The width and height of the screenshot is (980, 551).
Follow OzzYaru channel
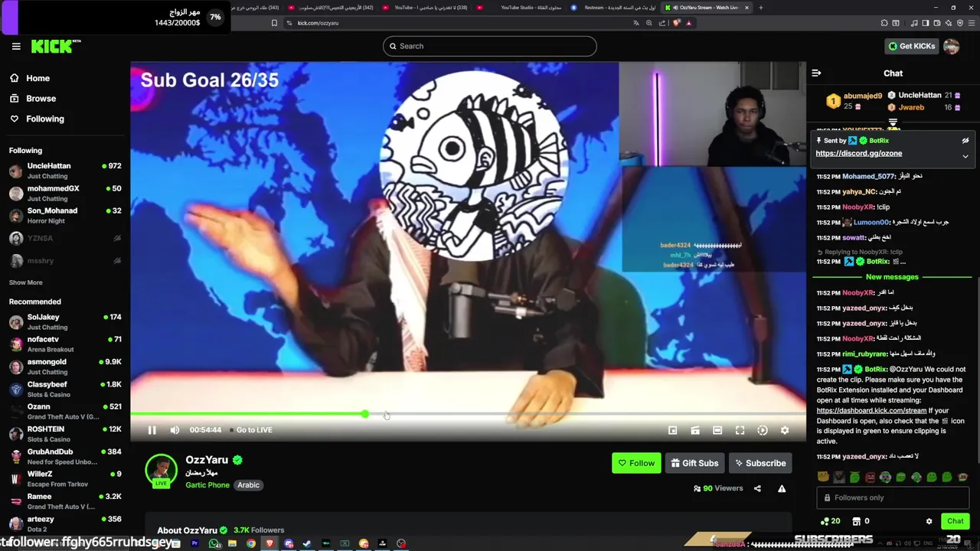636,463
